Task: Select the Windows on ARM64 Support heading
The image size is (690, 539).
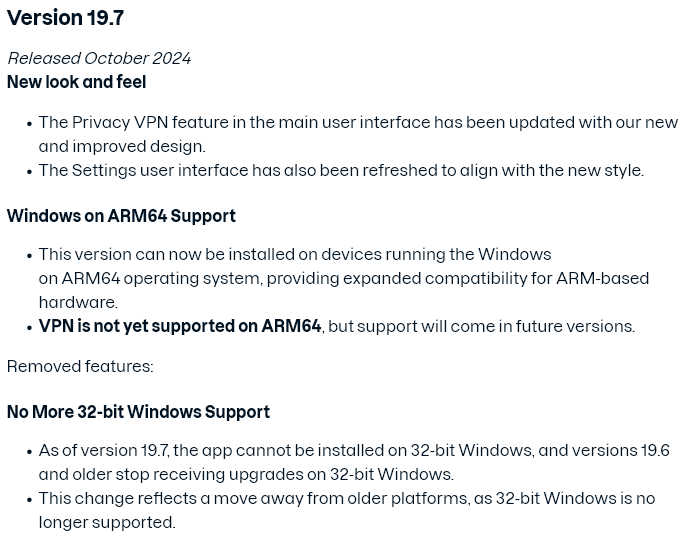Action: click(121, 216)
